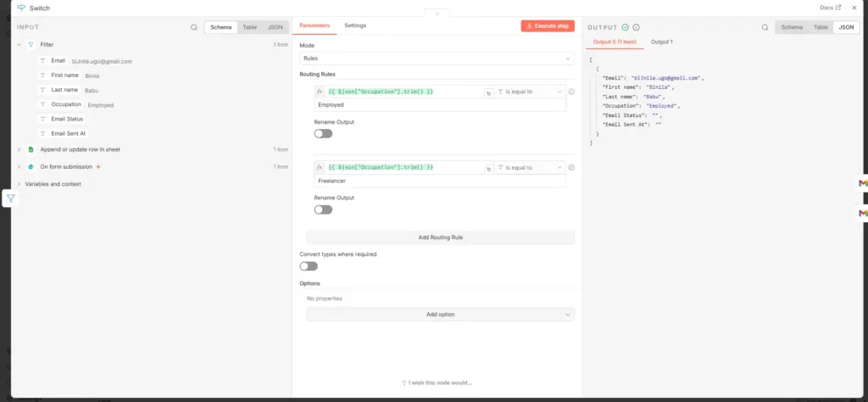
Task: Toggle Rename Output under Freelancer rule
Action: pyautogui.click(x=323, y=209)
